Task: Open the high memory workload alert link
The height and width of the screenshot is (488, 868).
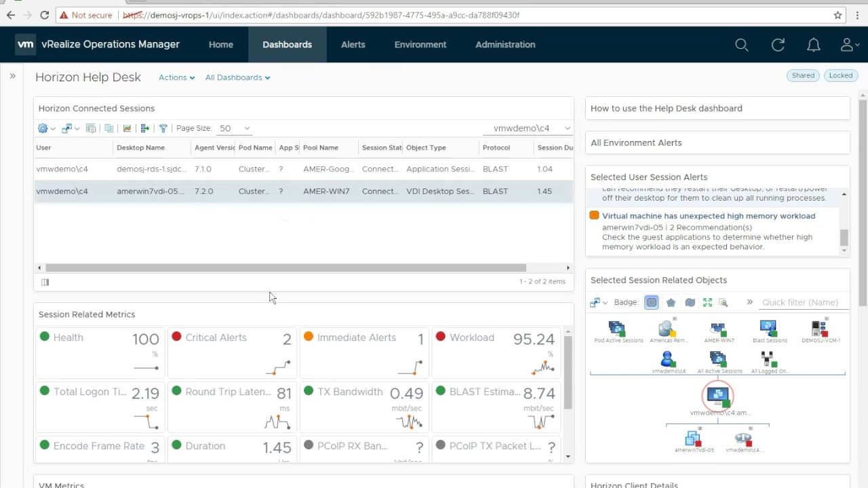Action: pyautogui.click(x=709, y=216)
